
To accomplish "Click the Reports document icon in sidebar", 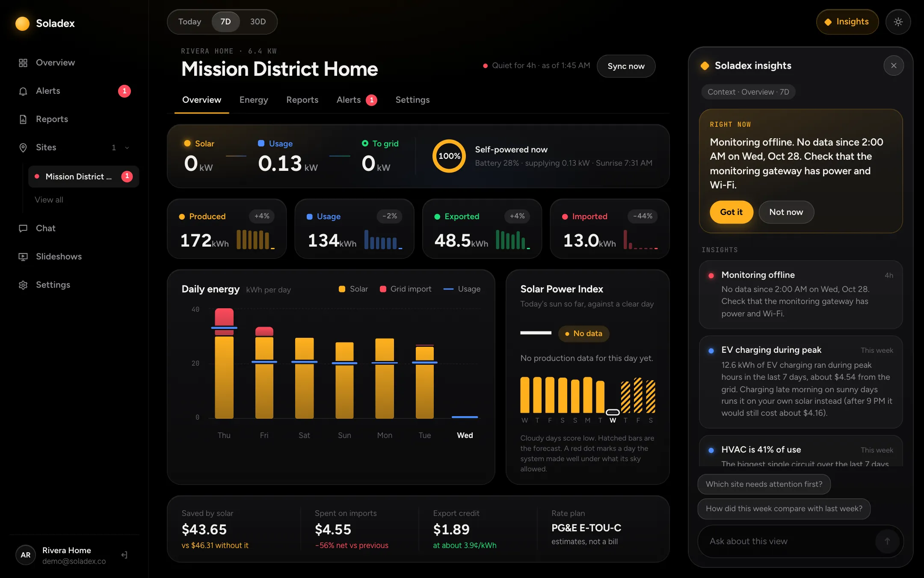I will click(23, 119).
